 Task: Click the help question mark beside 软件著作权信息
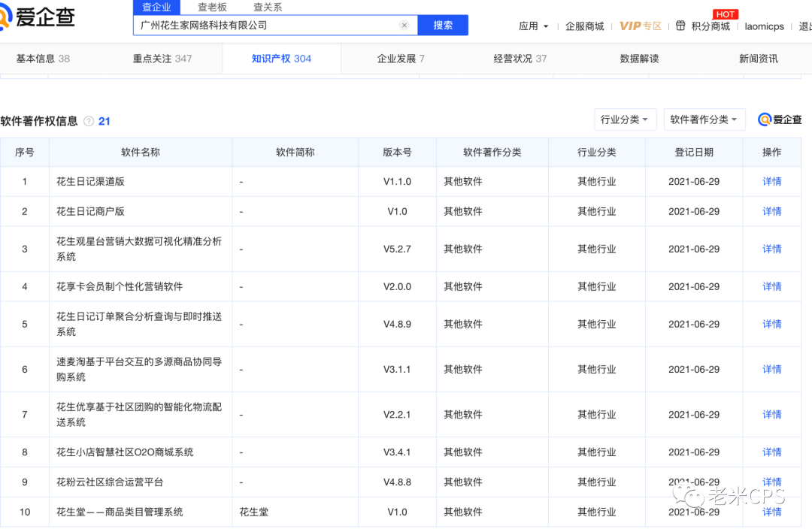pyautogui.click(x=89, y=121)
